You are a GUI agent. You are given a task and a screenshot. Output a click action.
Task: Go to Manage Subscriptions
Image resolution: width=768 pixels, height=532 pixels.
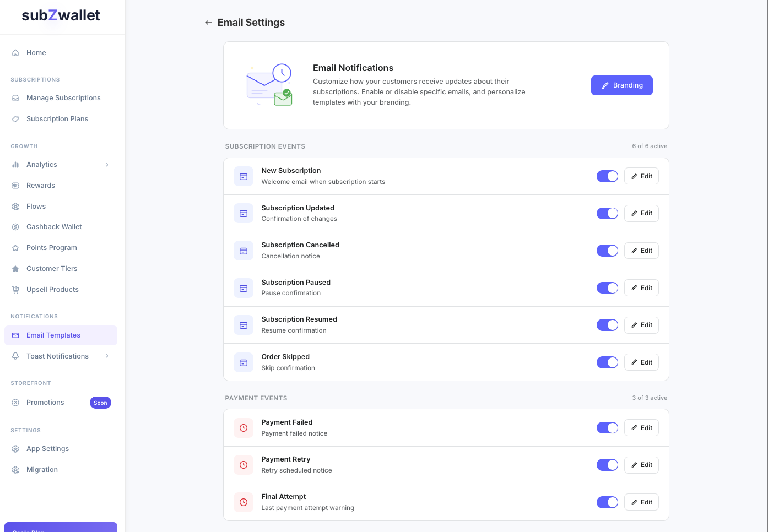(61, 98)
